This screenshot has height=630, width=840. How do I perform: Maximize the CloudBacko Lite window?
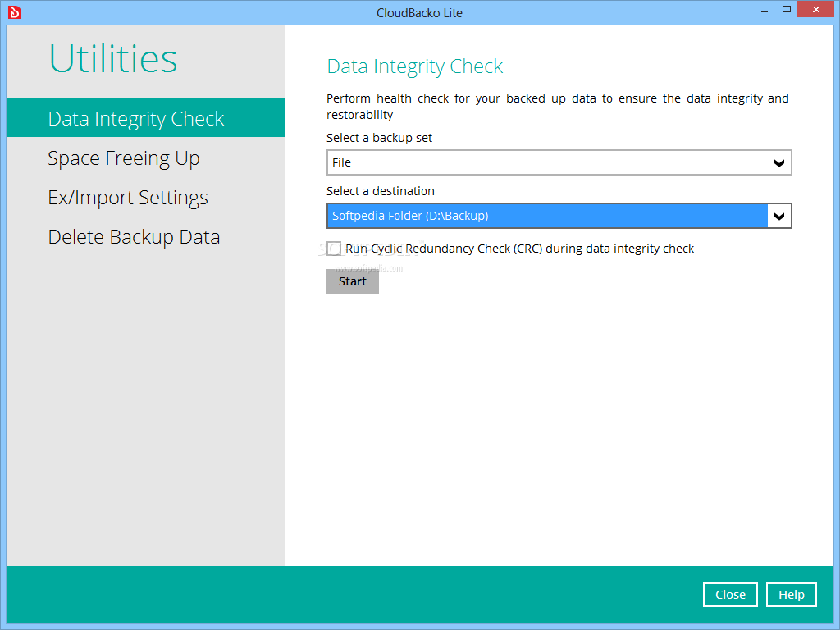click(x=787, y=10)
